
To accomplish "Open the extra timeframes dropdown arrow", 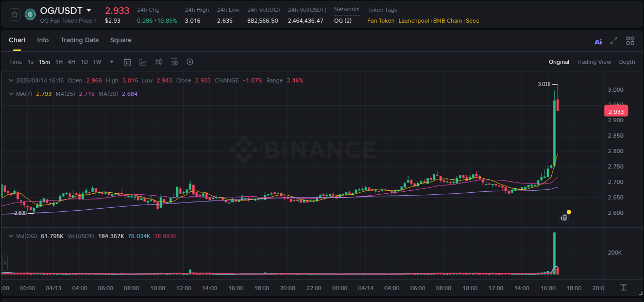I will (x=111, y=61).
